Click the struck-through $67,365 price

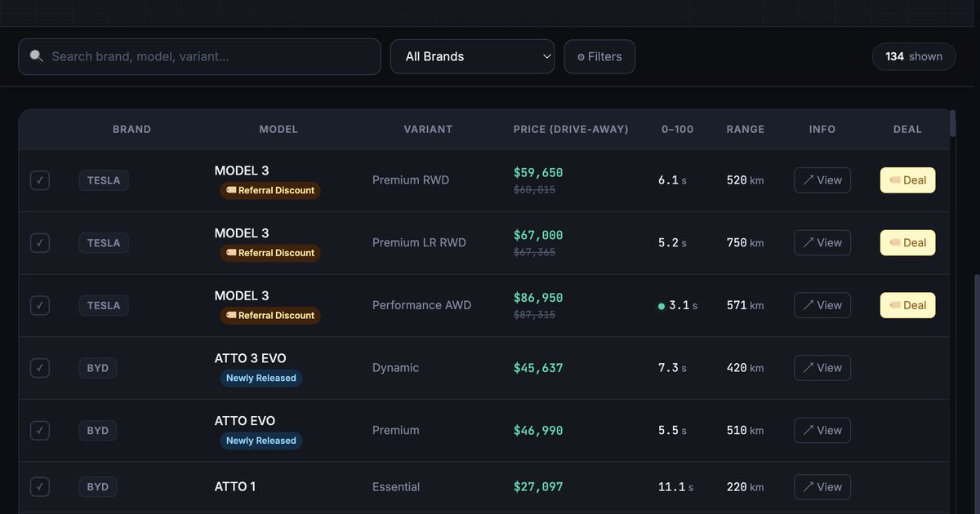click(534, 253)
